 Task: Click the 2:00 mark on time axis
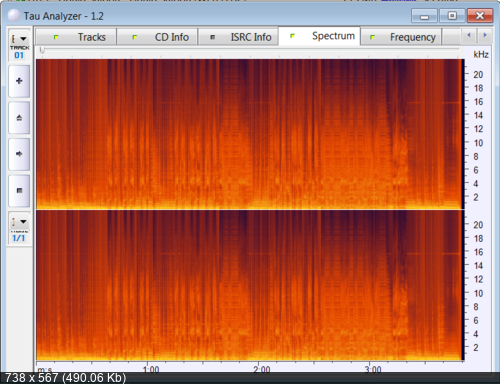pyautogui.click(x=262, y=369)
